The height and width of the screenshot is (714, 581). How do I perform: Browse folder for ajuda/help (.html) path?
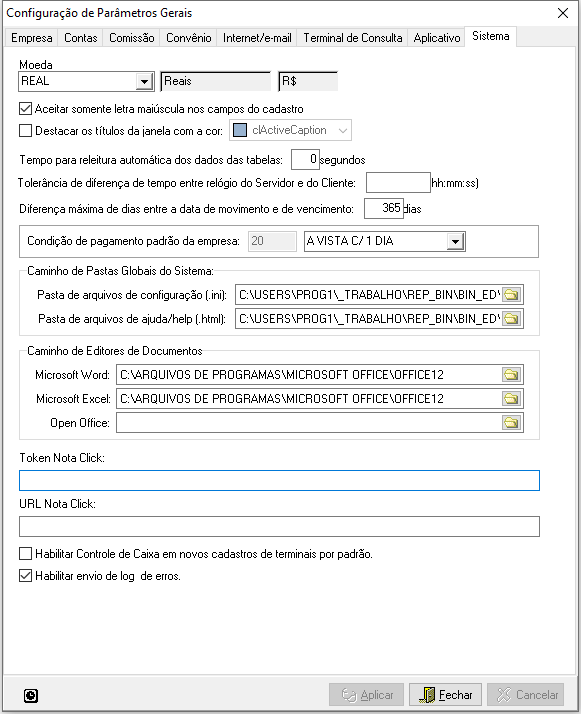pyautogui.click(x=512, y=319)
